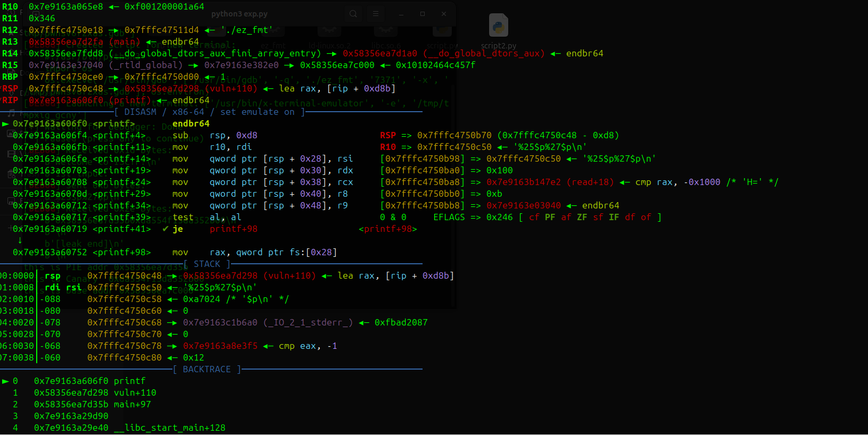
Task: Close the python3 exp.py terminal window
Action: coord(444,14)
